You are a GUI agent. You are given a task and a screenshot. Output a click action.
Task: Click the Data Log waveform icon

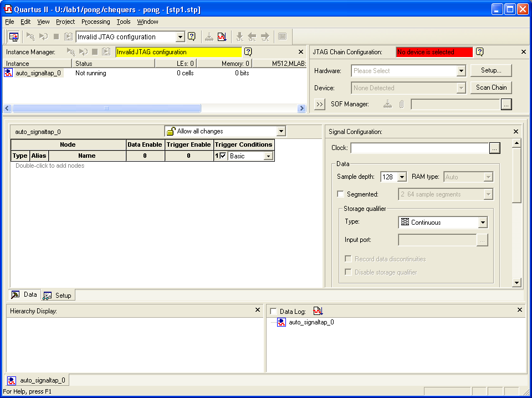318,311
